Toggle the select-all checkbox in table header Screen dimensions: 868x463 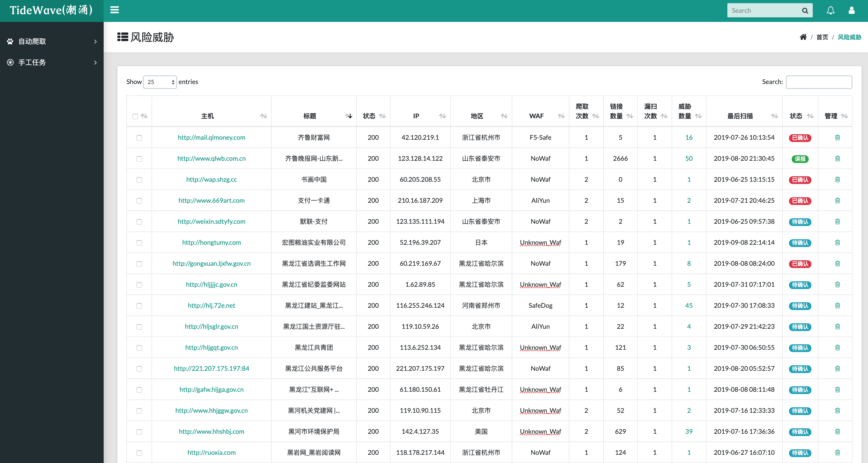135,116
